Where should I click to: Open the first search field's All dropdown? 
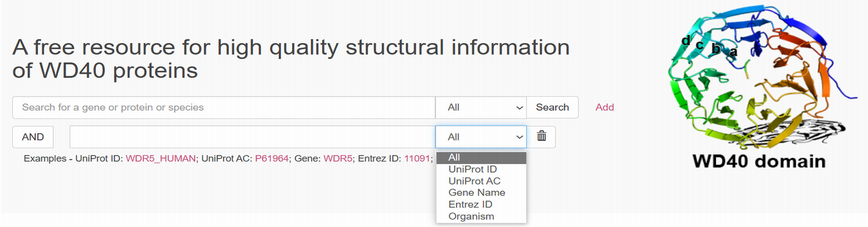(481, 108)
